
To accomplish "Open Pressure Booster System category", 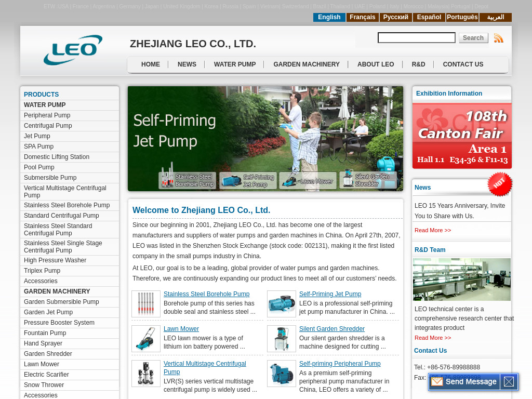I will pos(59,323).
